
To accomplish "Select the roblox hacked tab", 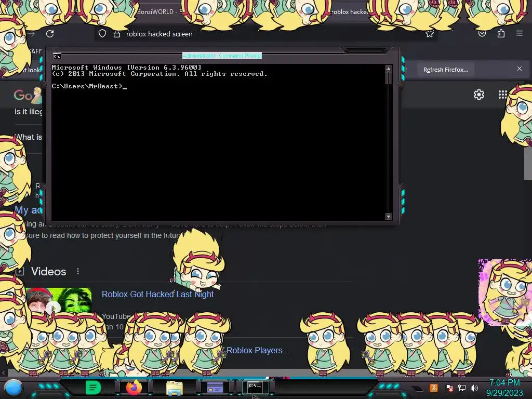I will 350,11.
